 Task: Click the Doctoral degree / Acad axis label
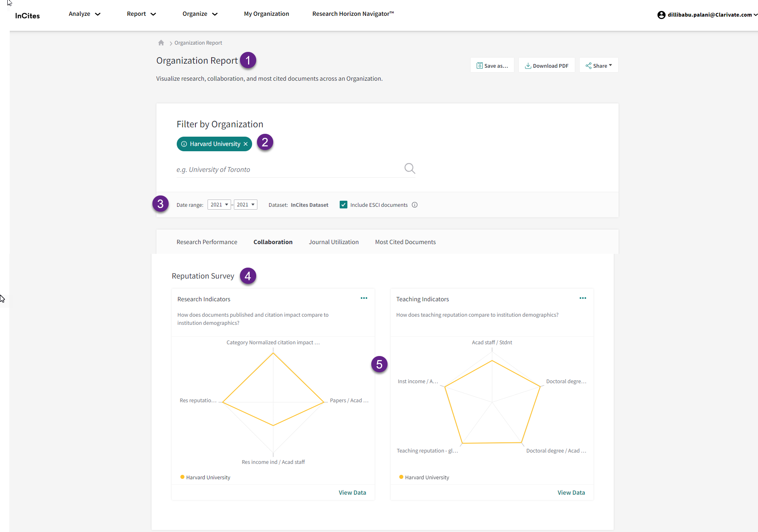click(556, 451)
